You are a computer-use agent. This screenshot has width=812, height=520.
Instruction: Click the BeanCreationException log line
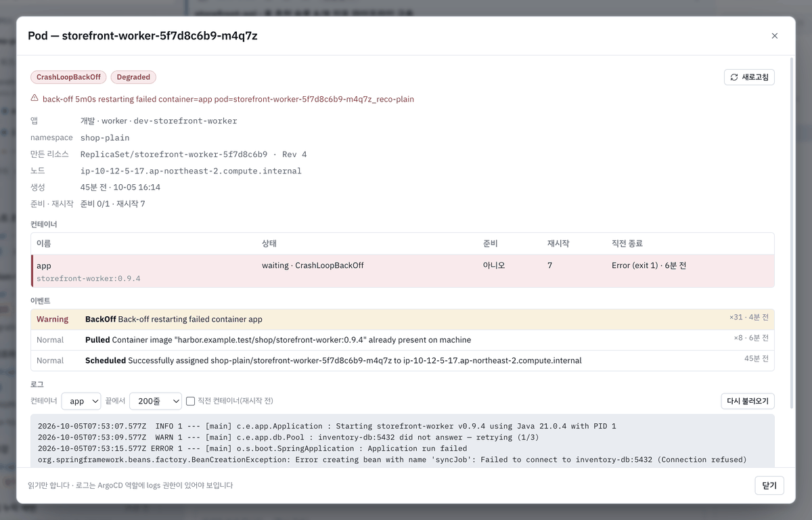tap(392, 460)
